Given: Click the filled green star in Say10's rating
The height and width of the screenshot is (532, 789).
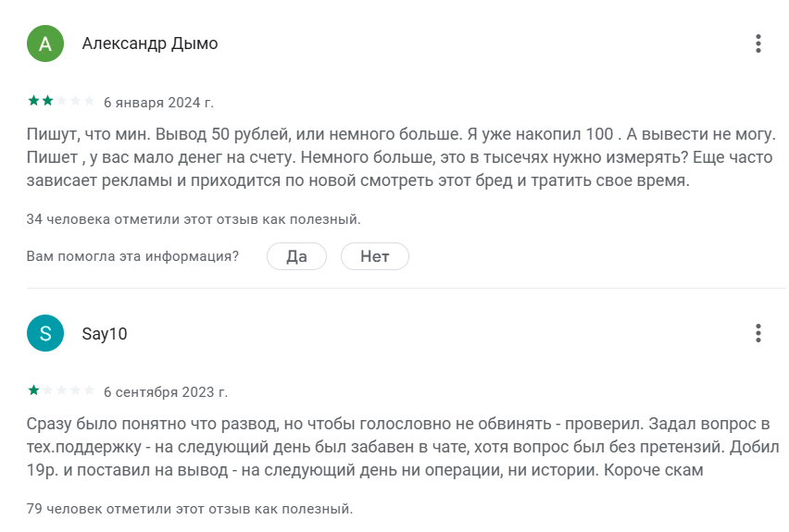Looking at the screenshot, I should point(33,390).
